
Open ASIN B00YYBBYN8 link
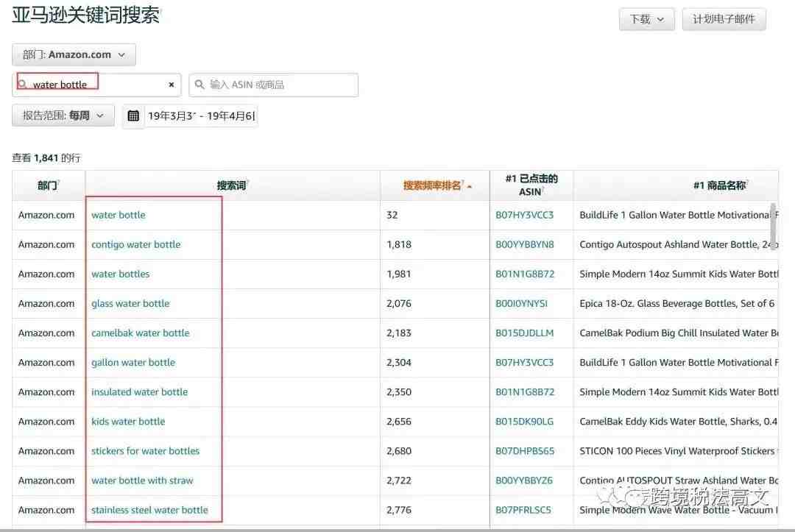525,244
